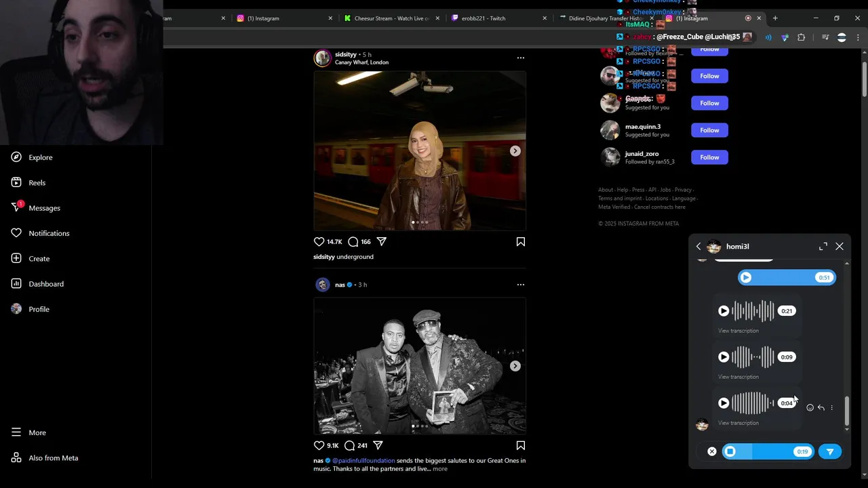Open Chrome three-dot menu

[x=858, y=37]
